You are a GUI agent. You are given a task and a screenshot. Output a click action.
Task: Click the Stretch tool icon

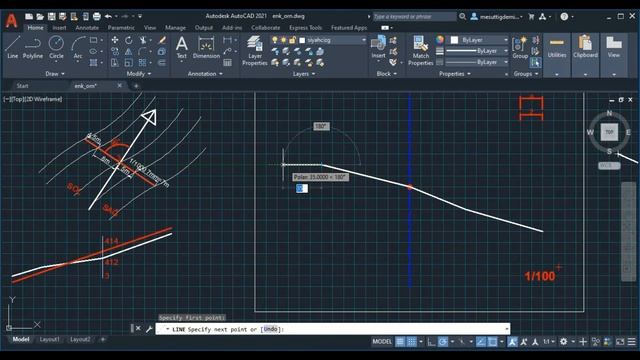tap(115, 63)
